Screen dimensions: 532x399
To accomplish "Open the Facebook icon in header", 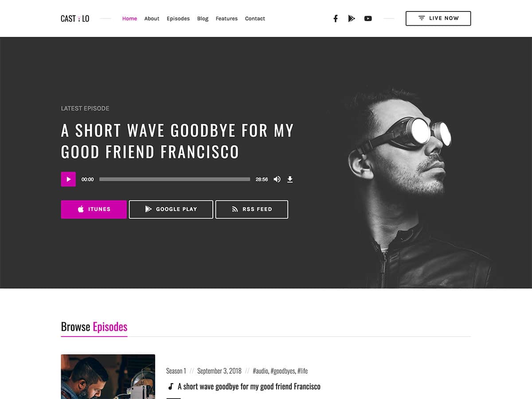I will click(336, 19).
